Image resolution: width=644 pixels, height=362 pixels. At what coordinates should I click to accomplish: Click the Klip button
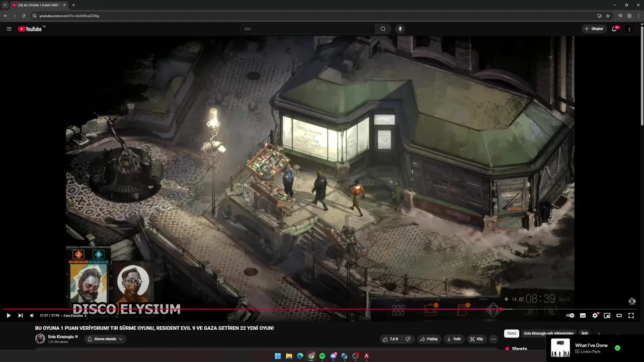coord(476,339)
